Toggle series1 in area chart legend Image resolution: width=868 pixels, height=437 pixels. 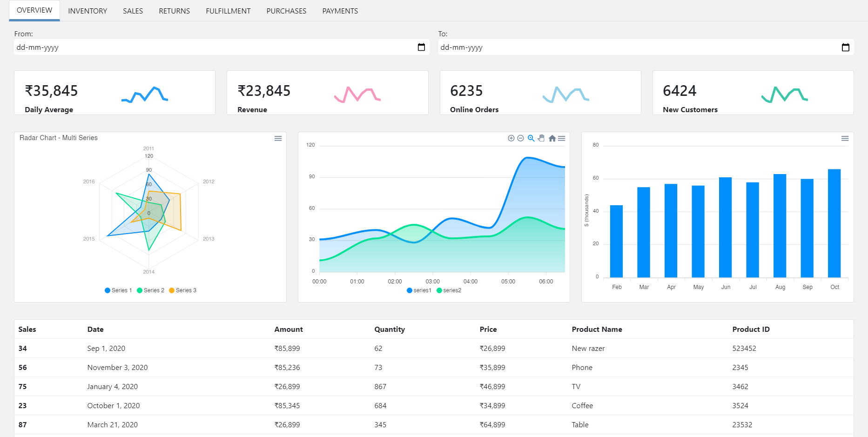[x=419, y=290]
